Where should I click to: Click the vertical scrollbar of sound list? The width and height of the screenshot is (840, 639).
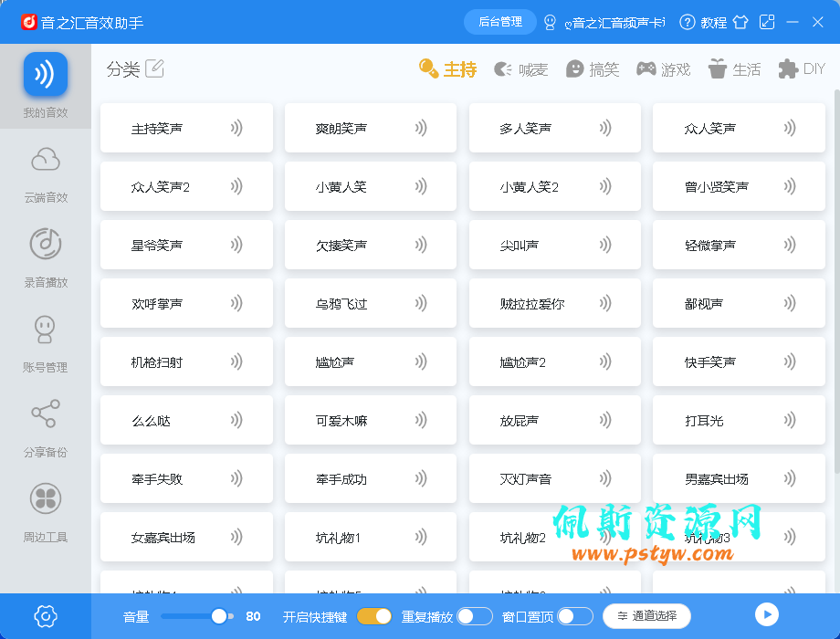click(836, 281)
